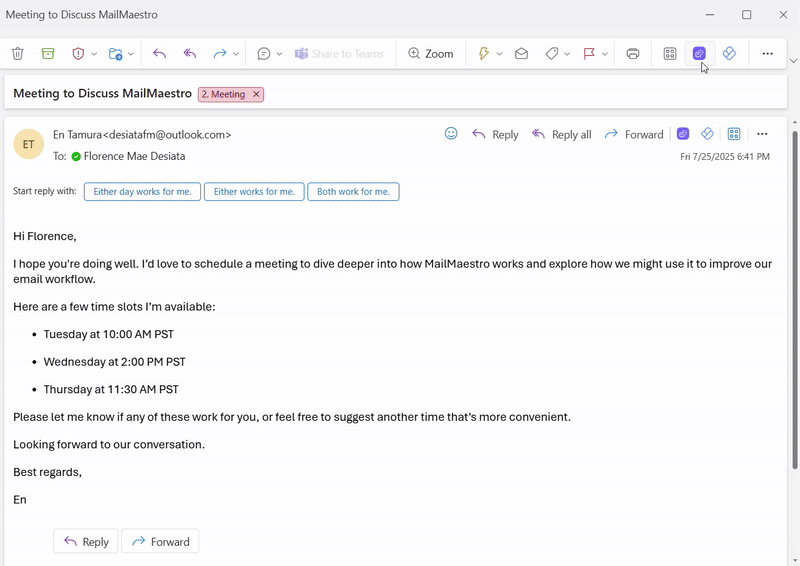This screenshot has width=800, height=566.
Task: Choose suggested reply 'Both work for me.'
Action: (x=353, y=192)
